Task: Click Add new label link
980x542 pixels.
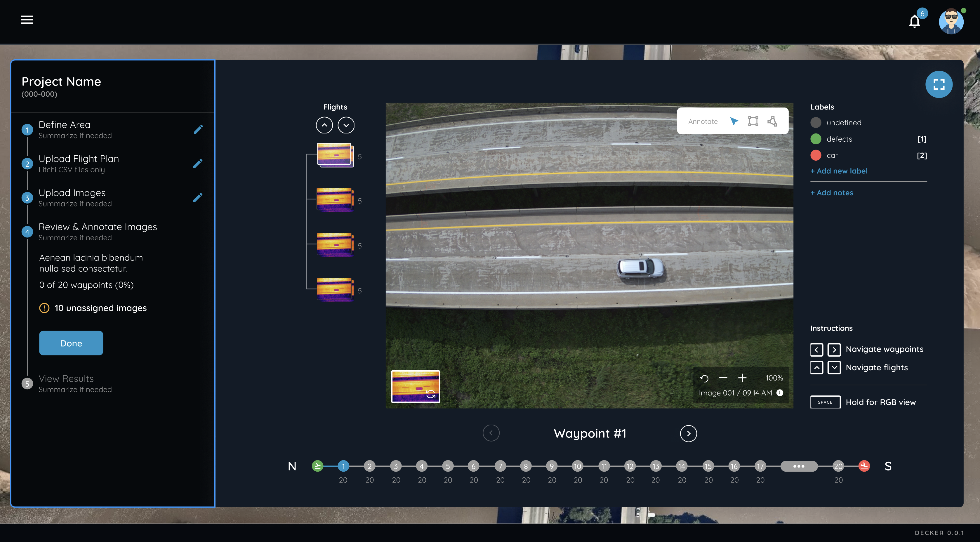Action: (x=839, y=171)
